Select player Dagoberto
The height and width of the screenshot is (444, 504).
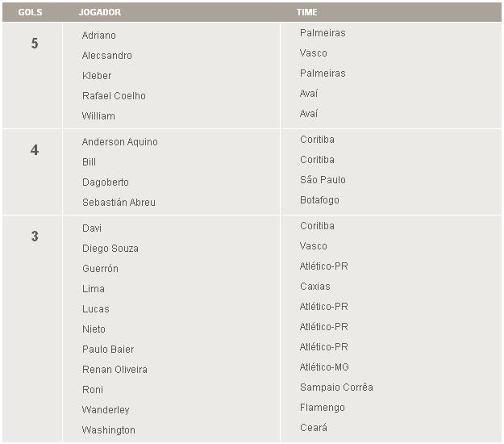tap(105, 182)
